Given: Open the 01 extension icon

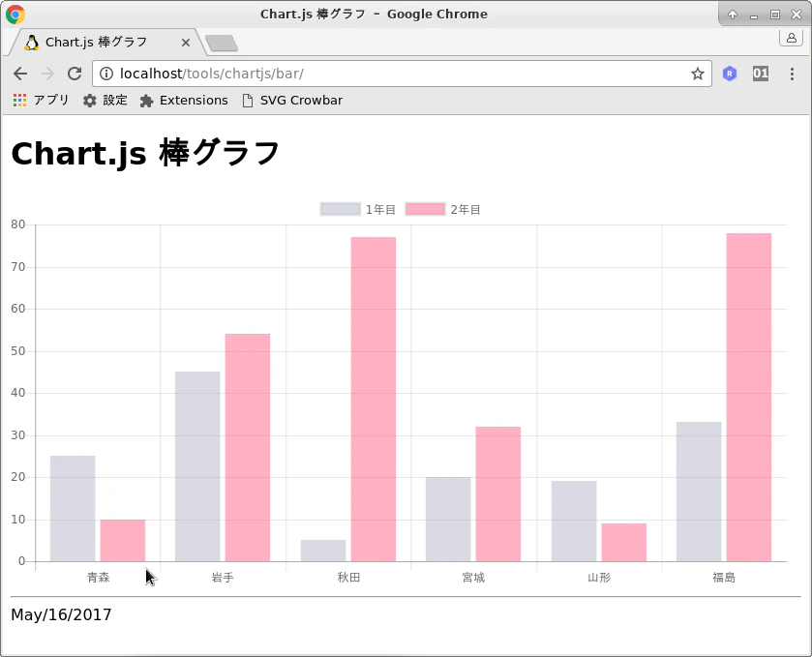Looking at the screenshot, I should (760, 74).
